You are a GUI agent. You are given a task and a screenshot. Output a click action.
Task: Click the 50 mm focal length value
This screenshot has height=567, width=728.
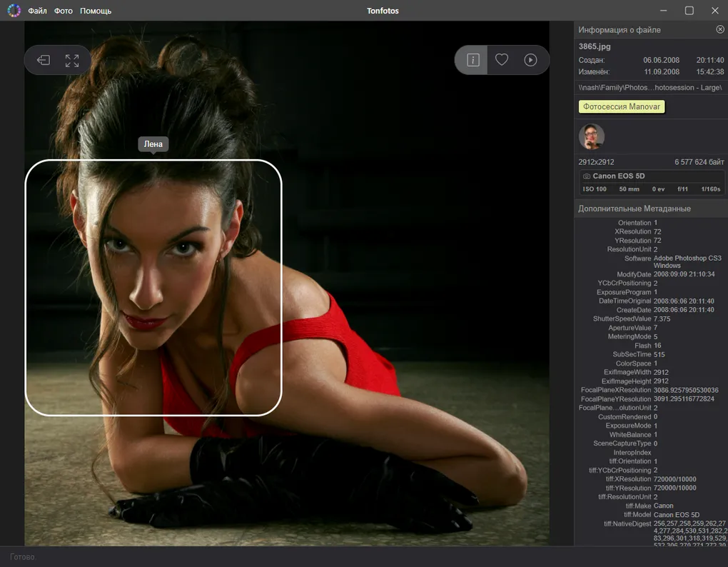click(x=629, y=189)
